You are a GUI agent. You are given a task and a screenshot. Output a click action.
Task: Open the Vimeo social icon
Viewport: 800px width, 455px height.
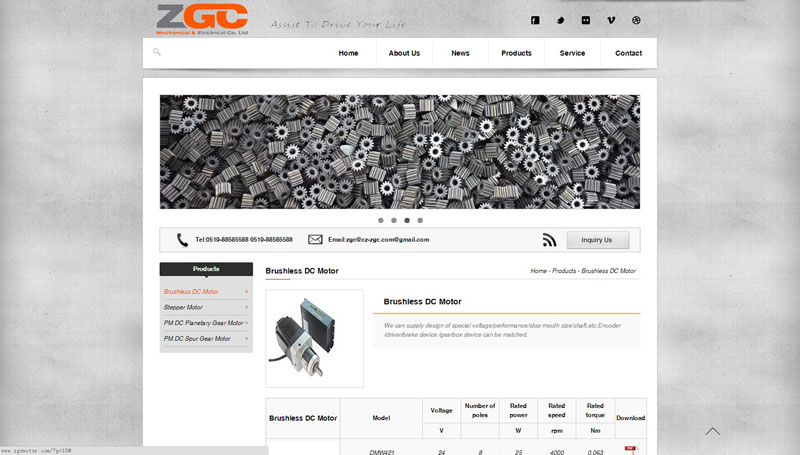(612, 20)
